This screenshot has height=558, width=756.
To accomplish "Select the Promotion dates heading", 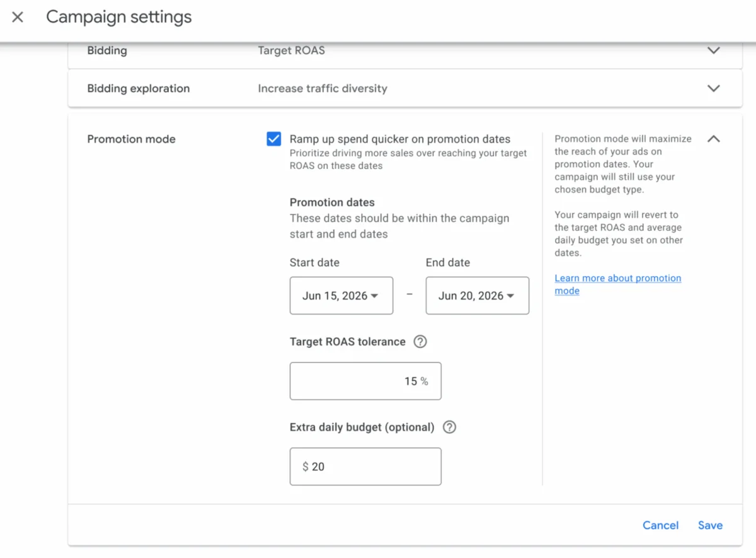I will tap(332, 202).
